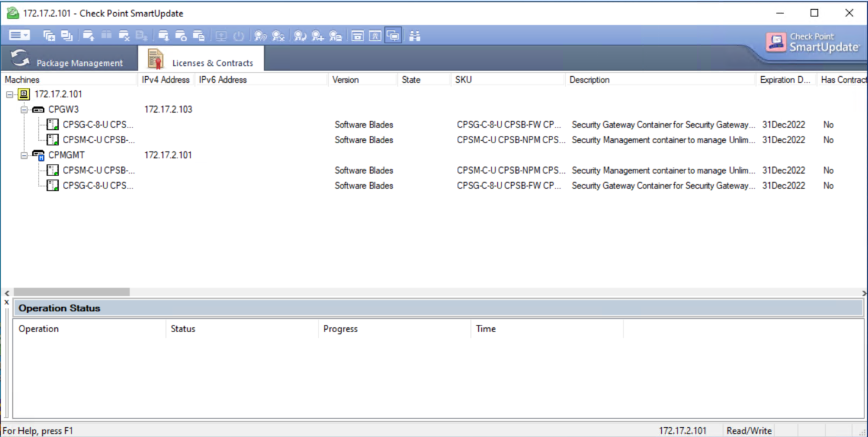Click 31Dec2022 in the last license row
Image resolution: width=868 pixels, height=437 pixels.
tap(784, 185)
